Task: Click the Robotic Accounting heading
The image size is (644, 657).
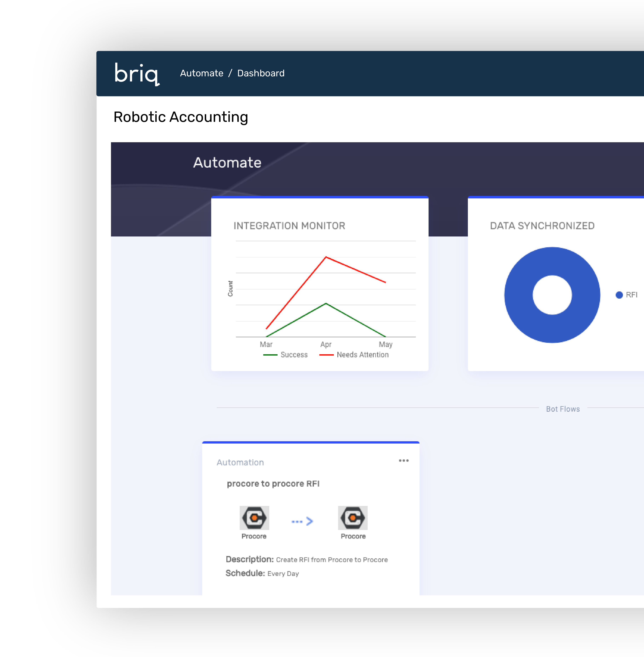Action: point(181,117)
